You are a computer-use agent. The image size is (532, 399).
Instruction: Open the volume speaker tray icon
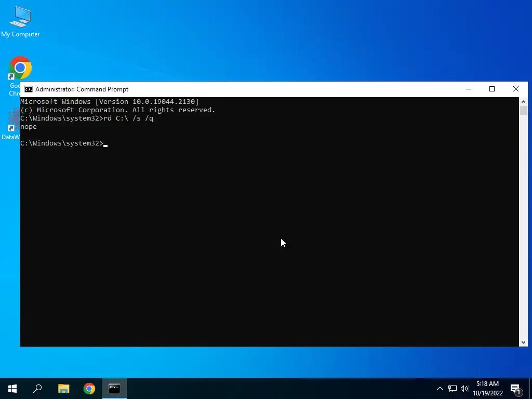pos(464,389)
